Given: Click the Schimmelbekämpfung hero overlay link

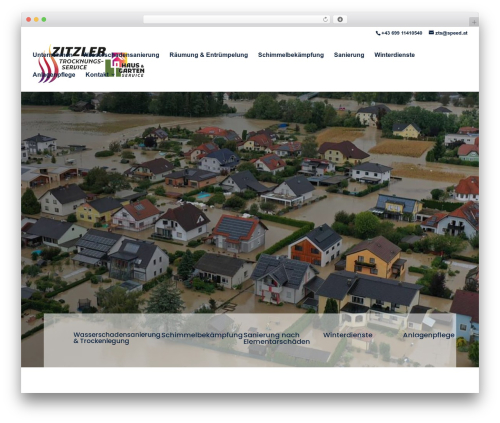Looking at the screenshot, I should pos(202,335).
